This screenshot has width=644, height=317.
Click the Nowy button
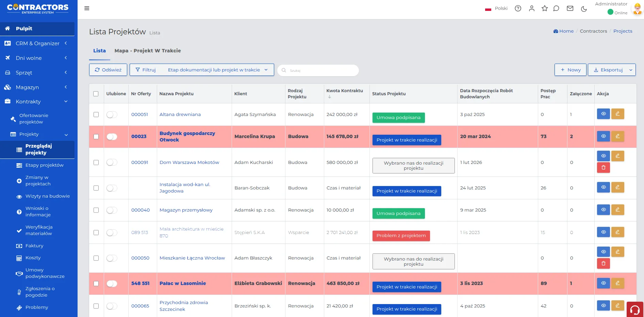click(x=570, y=70)
